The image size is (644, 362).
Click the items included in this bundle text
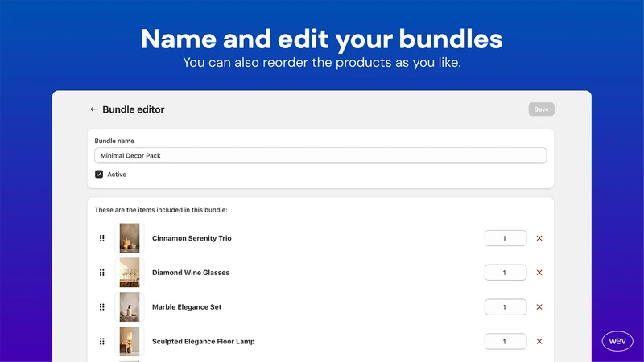[x=161, y=210]
